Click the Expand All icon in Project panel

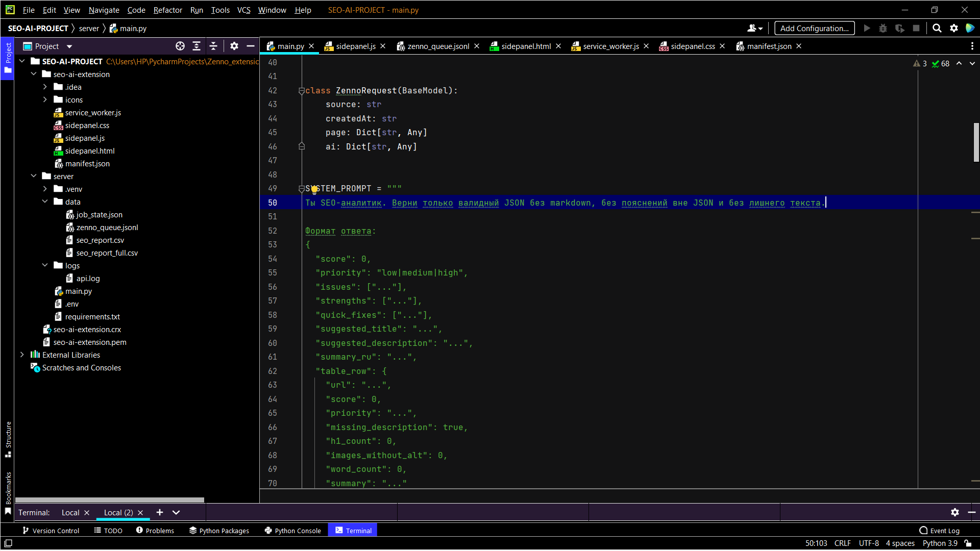(197, 46)
